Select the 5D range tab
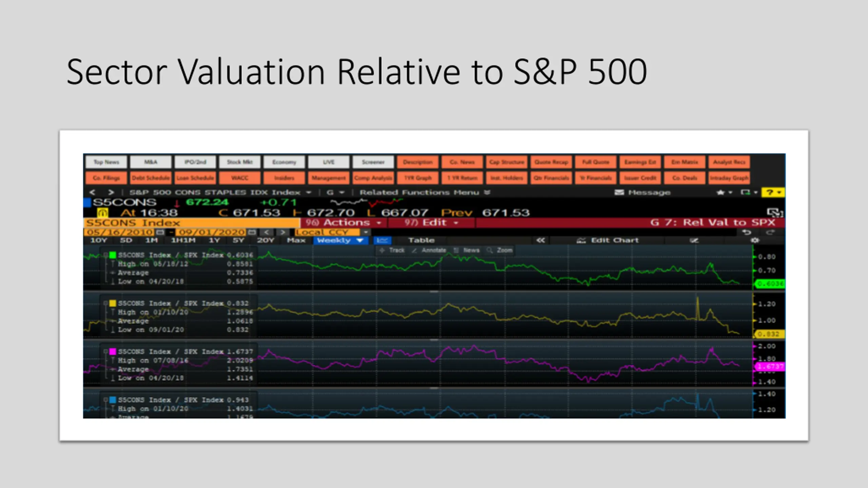The height and width of the screenshot is (488, 868). coord(126,240)
